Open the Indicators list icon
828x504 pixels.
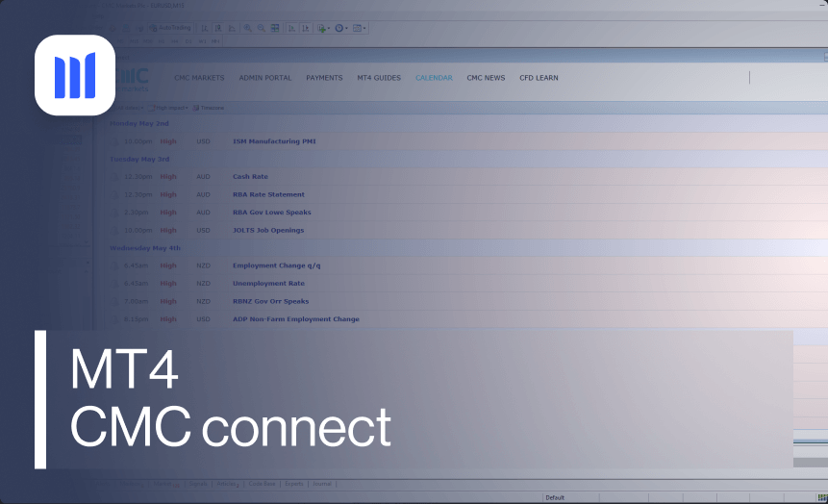321,28
